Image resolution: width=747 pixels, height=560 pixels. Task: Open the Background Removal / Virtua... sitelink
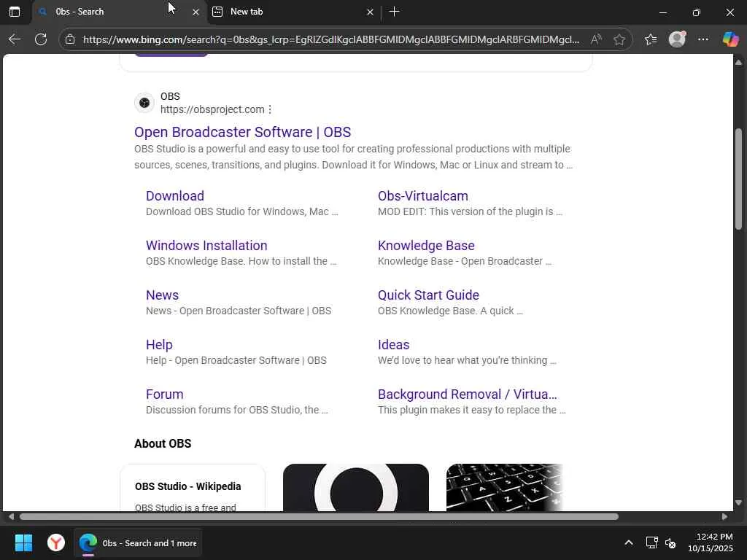pos(468,394)
